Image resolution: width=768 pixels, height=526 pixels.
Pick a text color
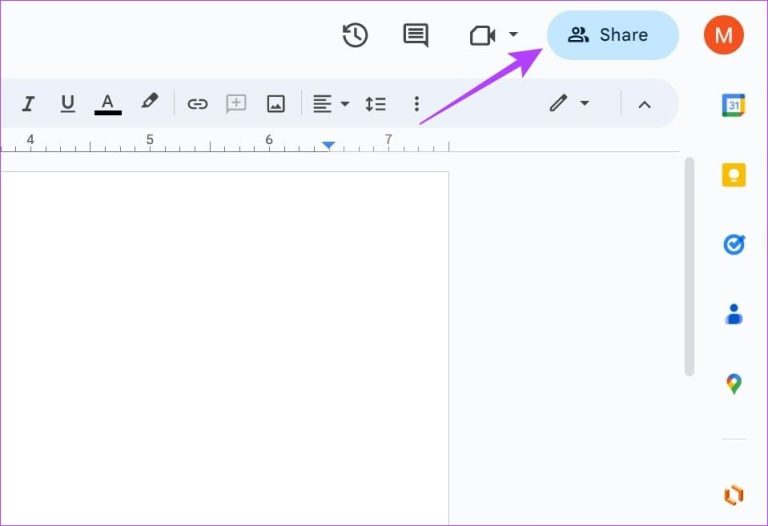coord(108,103)
